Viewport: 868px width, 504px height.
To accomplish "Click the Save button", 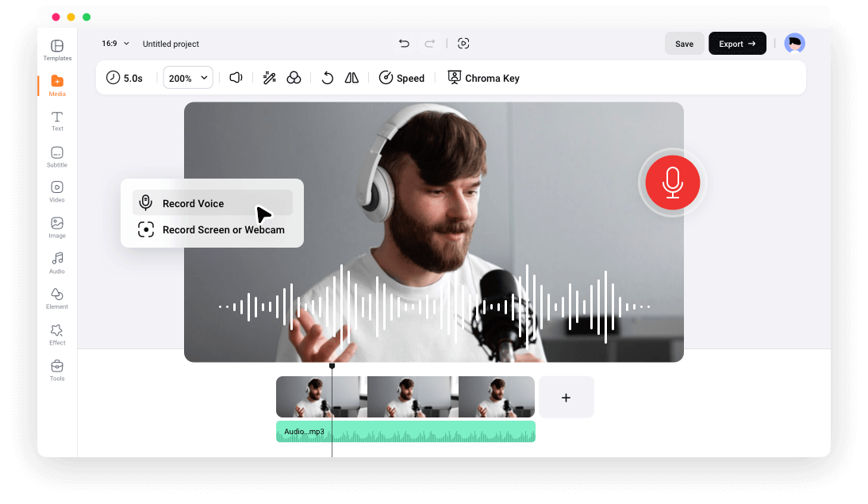I will 684,43.
